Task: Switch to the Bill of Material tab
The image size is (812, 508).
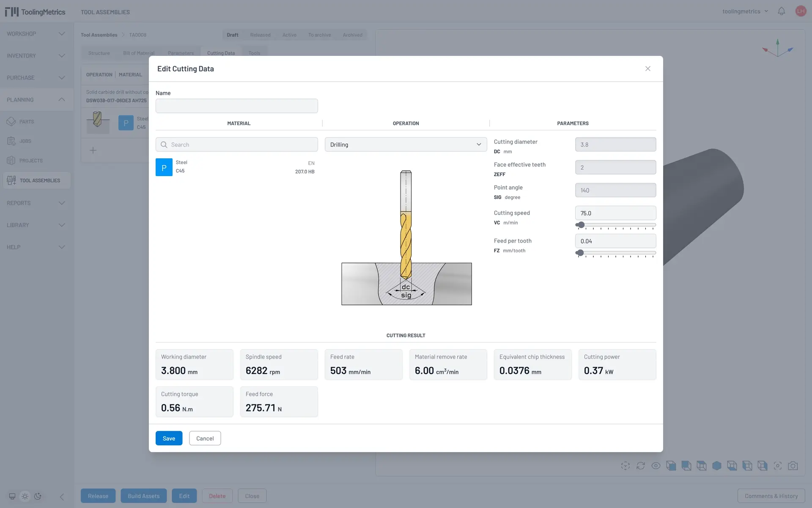Action: coord(139,53)
